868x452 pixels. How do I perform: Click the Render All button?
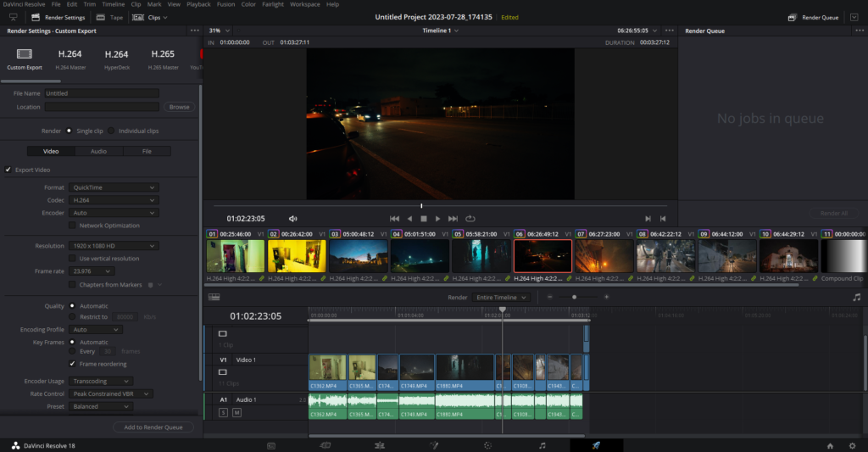coord(834,213)
